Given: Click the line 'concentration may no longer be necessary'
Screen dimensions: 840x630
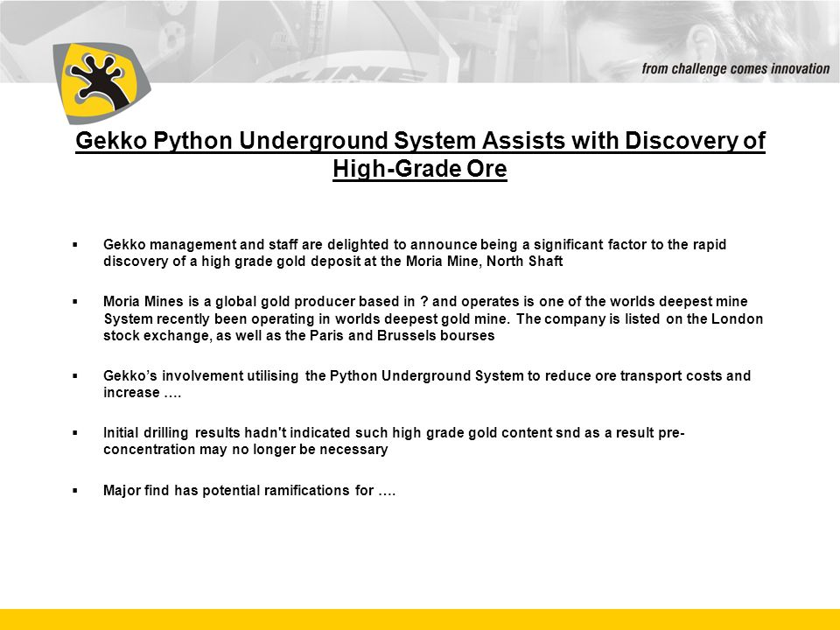Looking at the screenshot, I should (x=245, y=450).
